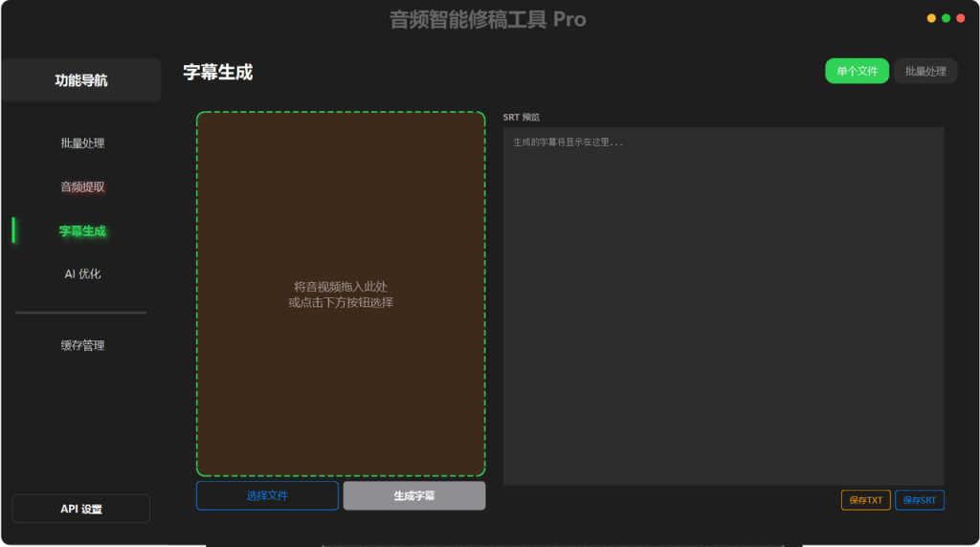The image size is (980, 547).
Task: Click the 选择文件 button
Action: point(268,495)
